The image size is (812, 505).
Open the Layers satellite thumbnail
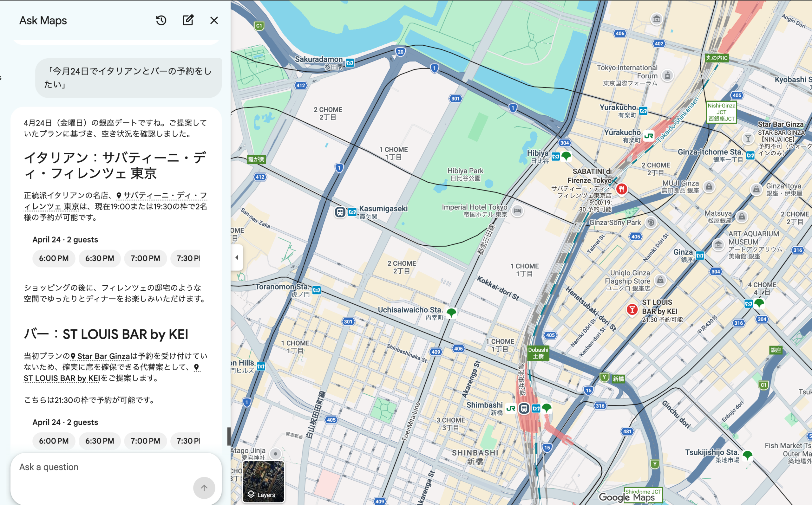[263, 482]
